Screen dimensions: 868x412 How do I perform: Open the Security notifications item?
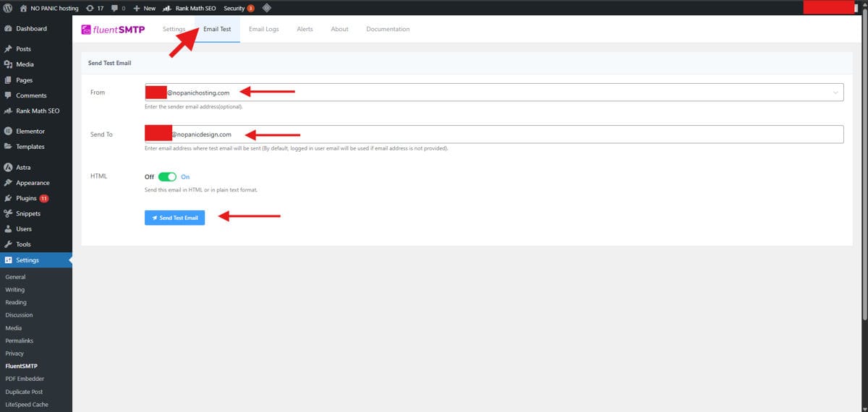click(239, 8)
